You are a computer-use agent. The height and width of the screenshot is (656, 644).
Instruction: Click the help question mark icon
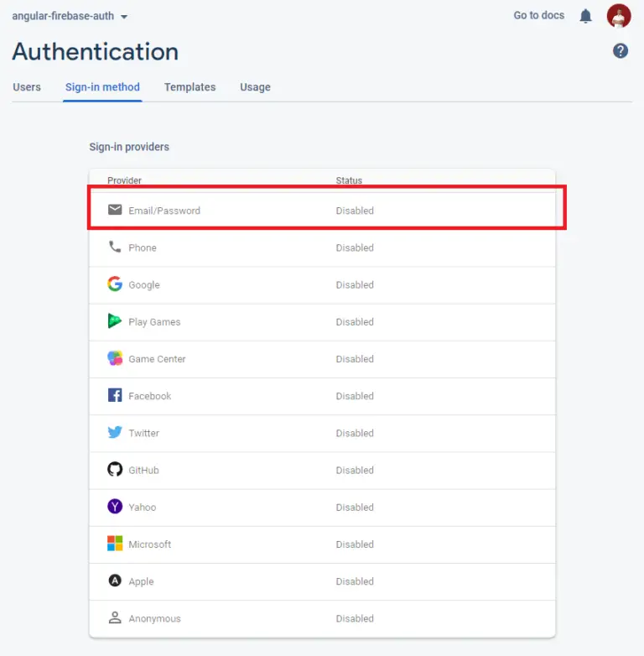click(621, 51)
